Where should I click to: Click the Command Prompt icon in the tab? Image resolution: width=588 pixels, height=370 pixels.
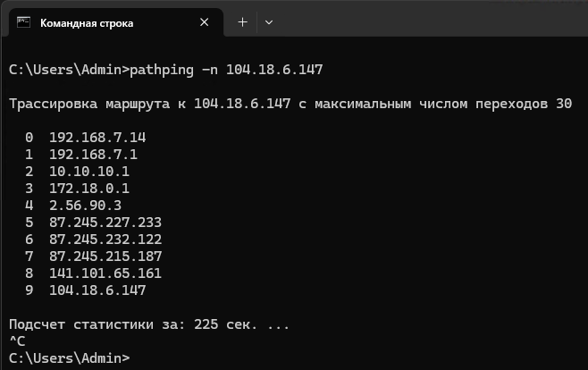pos(24,22)
